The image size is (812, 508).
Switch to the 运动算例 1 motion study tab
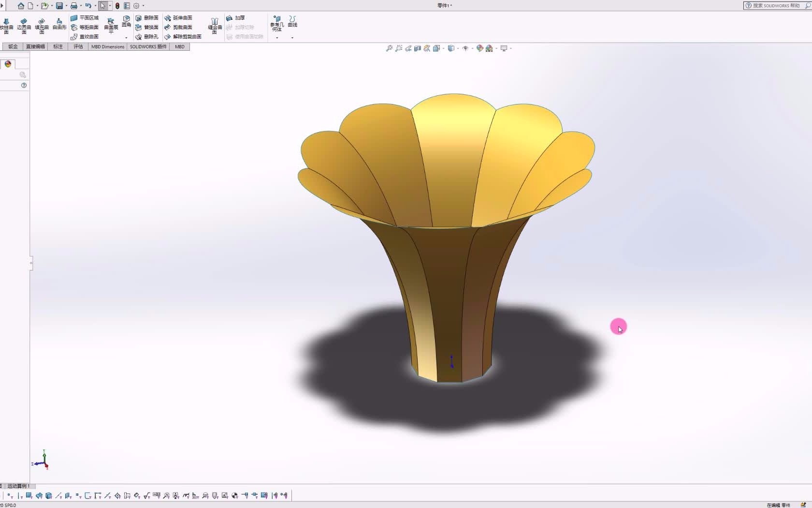(18, 486)
